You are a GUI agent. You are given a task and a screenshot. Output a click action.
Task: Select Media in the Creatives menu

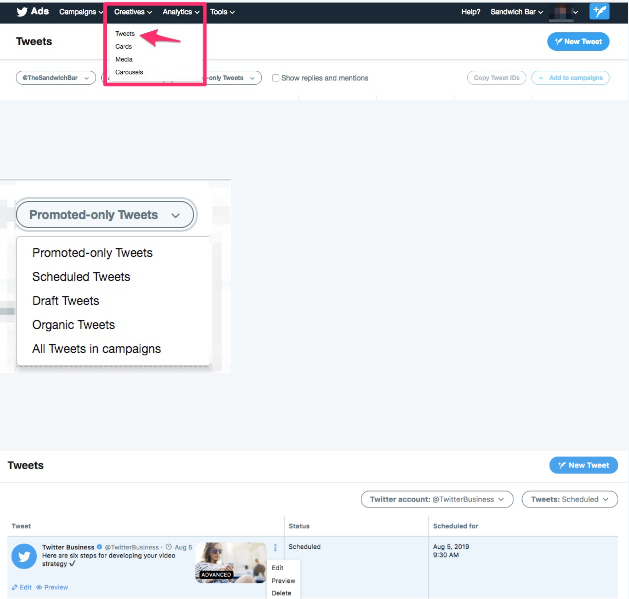click(x=124, y=59)
